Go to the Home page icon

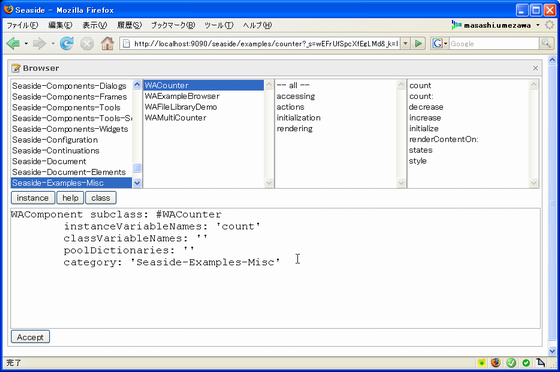coord(107,44)
